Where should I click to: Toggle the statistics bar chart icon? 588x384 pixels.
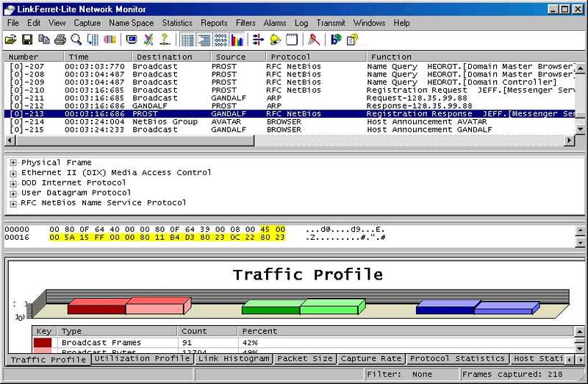click(237, 40)
